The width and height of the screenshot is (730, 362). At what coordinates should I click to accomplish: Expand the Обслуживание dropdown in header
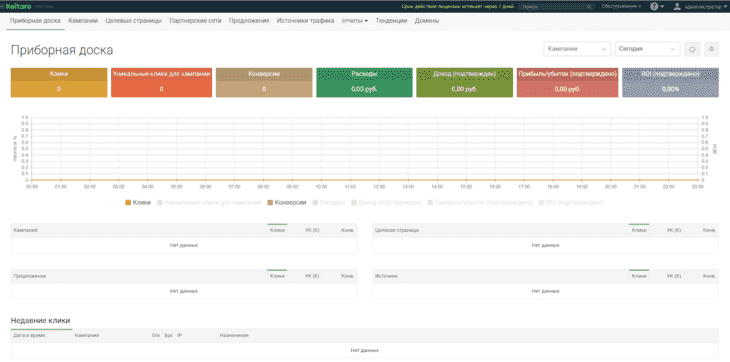(621, 7)
